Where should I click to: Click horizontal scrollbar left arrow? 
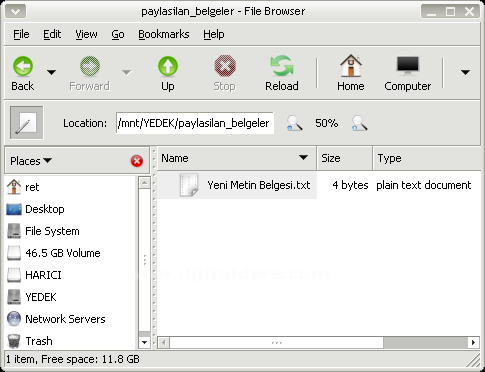pos(163,342)
